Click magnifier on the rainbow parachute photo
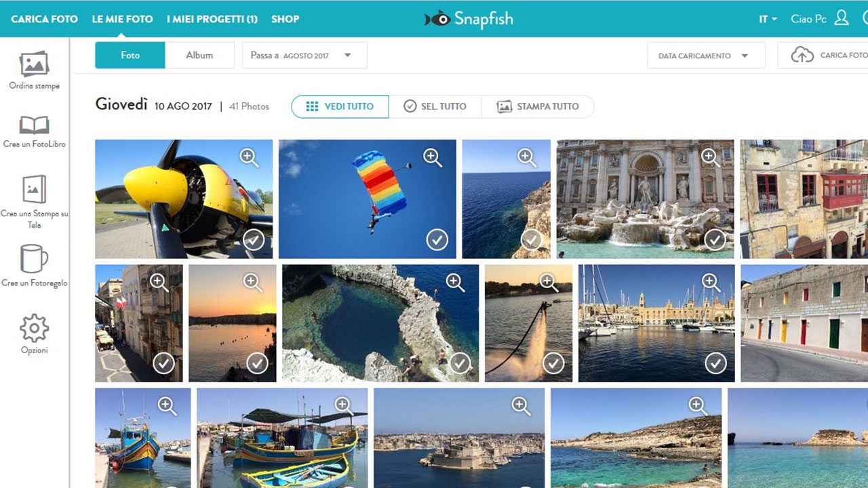Image resolution: width=868 pixels, height=488 pixels. click(x=433, y=158)
